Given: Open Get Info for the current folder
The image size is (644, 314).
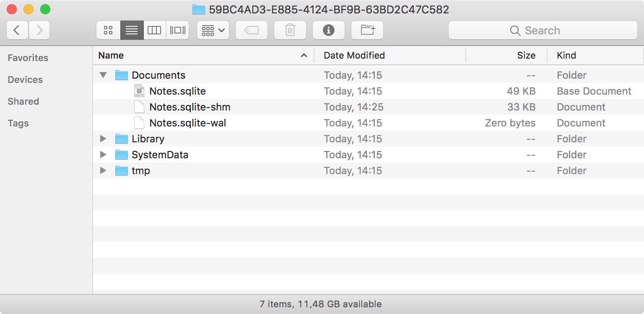Looking at the screenshot, I should [x=329, y=30].
